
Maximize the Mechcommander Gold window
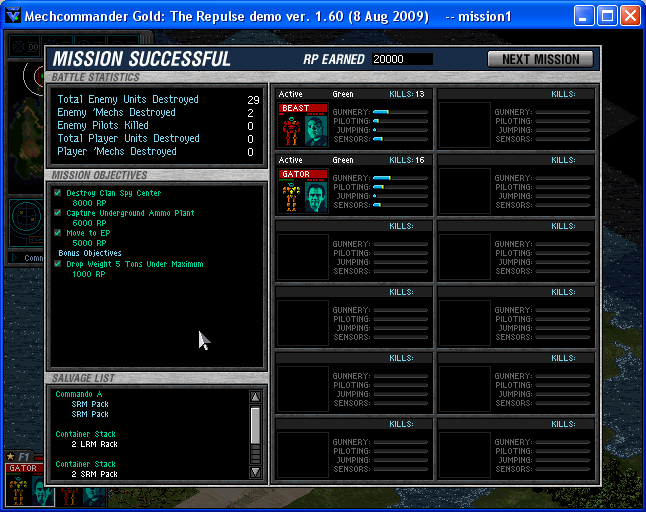[607, 16]
